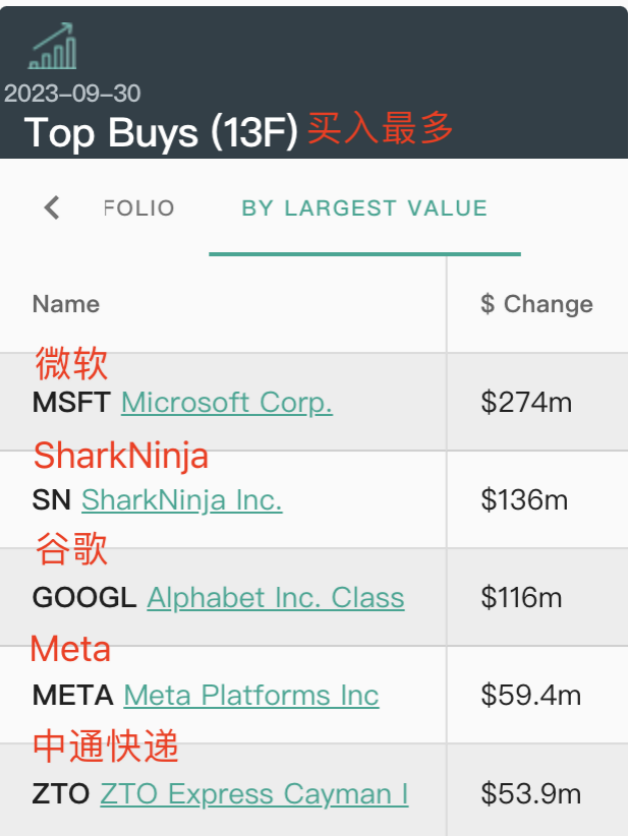Go back with the left chevron arrow
This screenshot has height=838, width=630.
tap(52, 208)
